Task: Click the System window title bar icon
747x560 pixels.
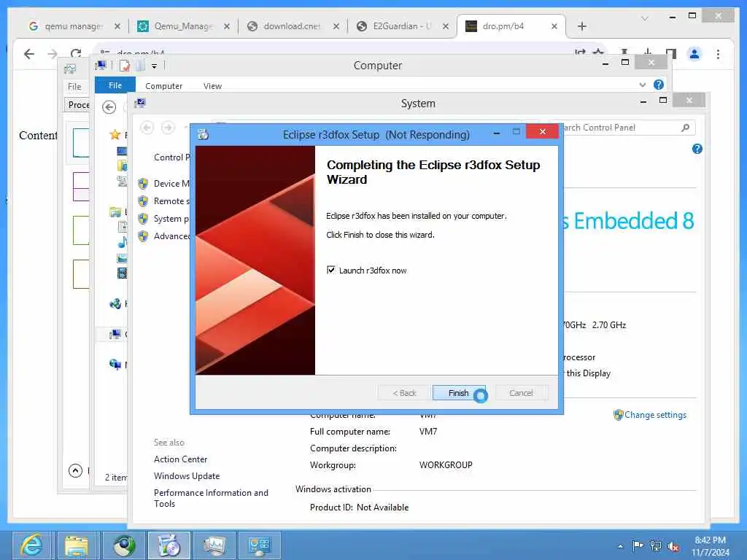Action: (140, 103)
